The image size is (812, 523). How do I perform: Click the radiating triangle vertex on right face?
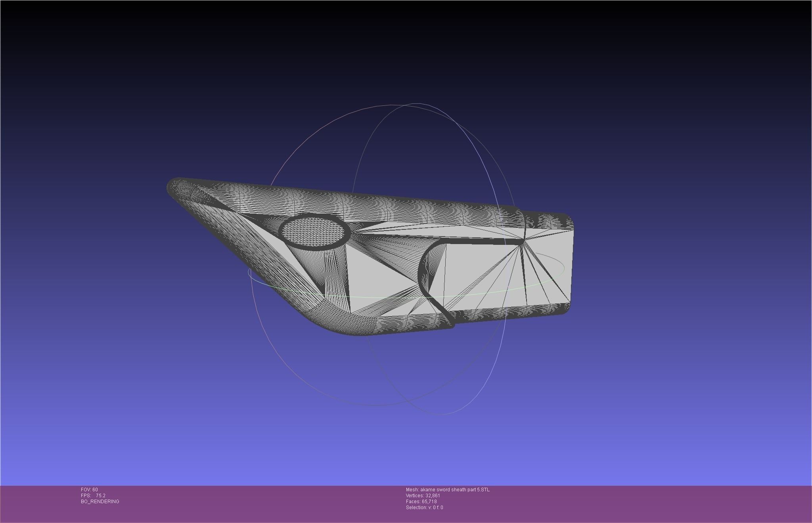[x=523, y=241]
